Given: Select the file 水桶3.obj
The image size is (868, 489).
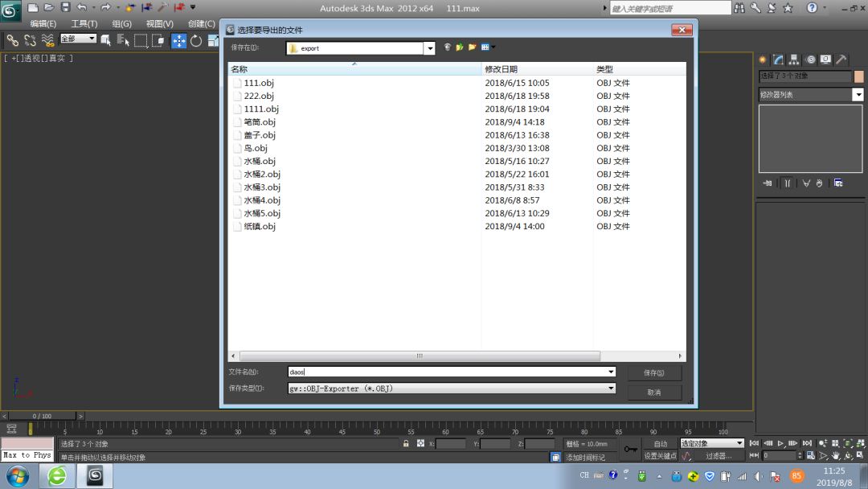Looking at the screenshot, I should (262, 187).
